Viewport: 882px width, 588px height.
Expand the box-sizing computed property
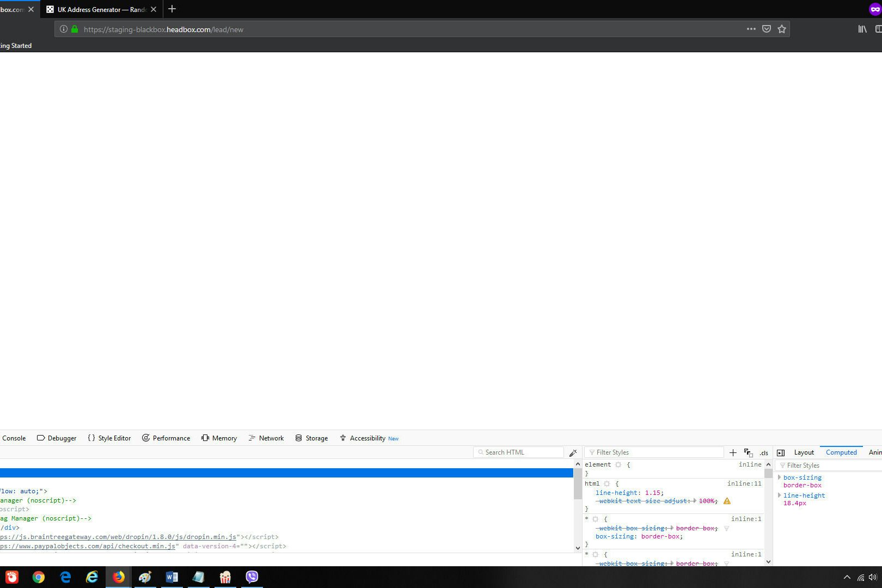pyautogui.click(x=780, y=477)
